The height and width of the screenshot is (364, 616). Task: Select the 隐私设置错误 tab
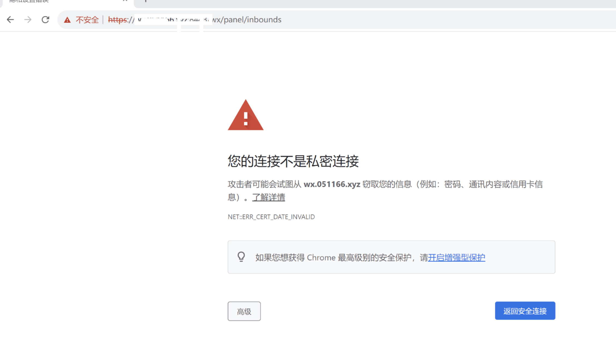pos(29,1)
